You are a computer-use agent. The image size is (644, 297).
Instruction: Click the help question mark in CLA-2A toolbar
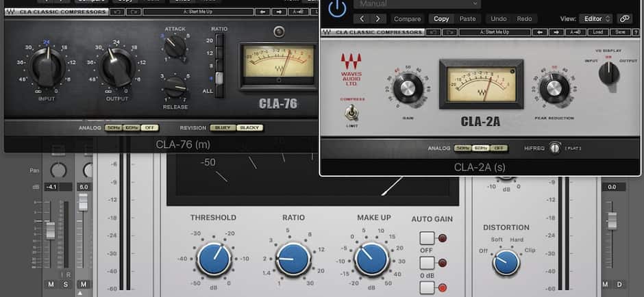(x=636, y=32)
